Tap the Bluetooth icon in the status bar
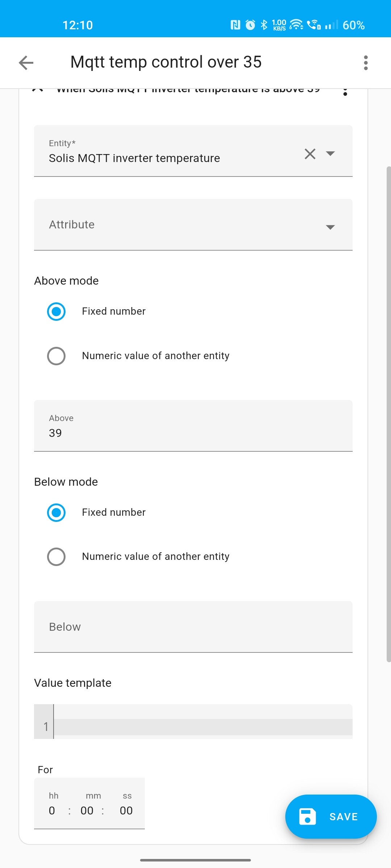 point(264,25)
